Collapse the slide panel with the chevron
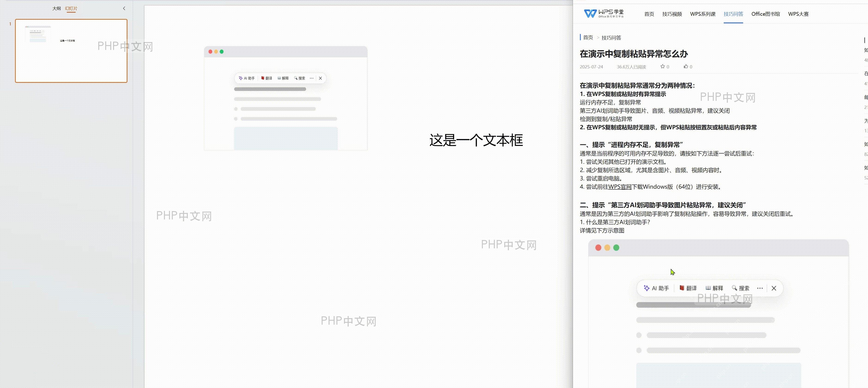This screenshot has height=388, width=868. pyautogui.click(x=124, y=8)
